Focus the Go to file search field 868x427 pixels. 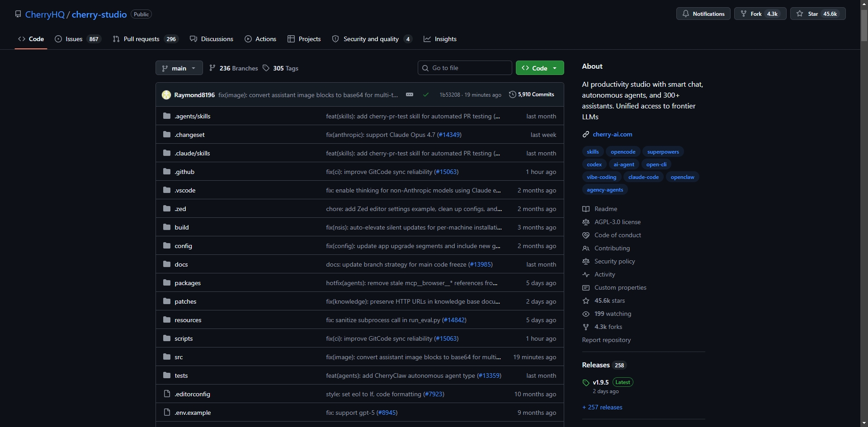(x=465, y=68)
